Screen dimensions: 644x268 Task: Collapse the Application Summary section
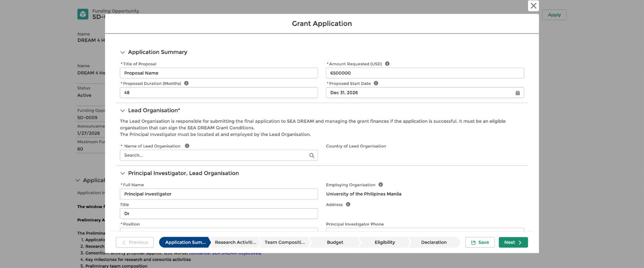point(122,52)
